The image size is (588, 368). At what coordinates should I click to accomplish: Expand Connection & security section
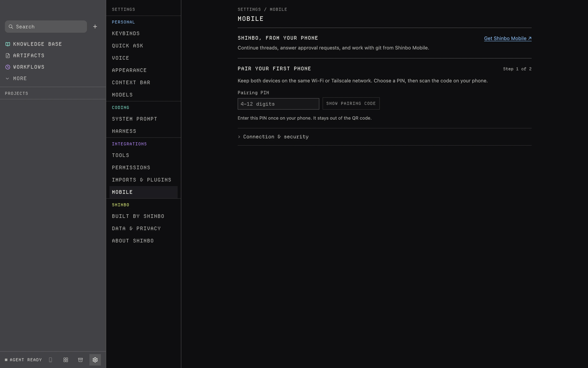(x=273, y=137)
